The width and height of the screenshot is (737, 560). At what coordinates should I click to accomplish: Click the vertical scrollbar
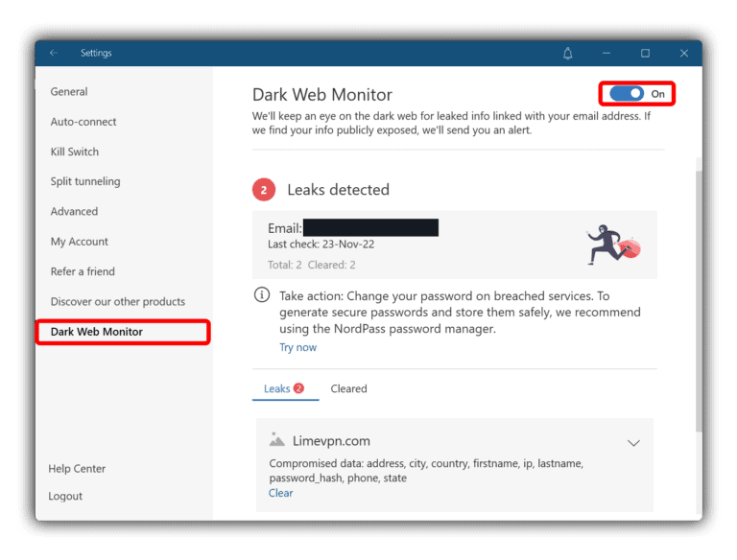(x=699, y=301)
